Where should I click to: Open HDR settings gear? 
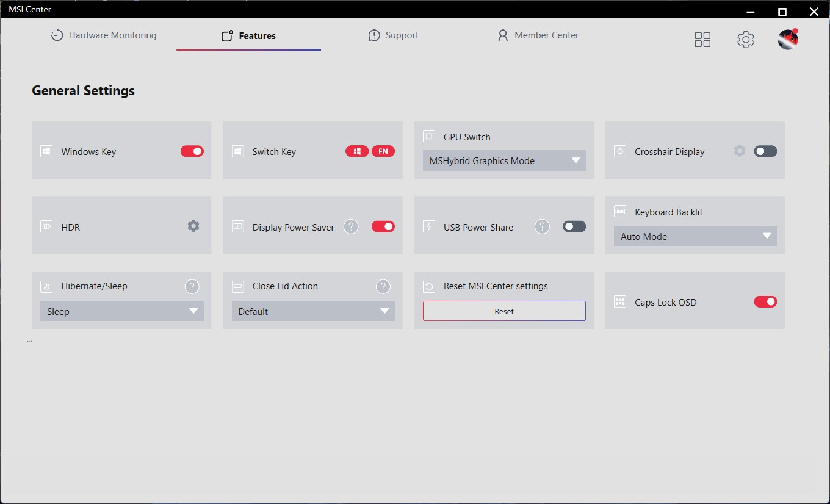(x=193, y=226)
